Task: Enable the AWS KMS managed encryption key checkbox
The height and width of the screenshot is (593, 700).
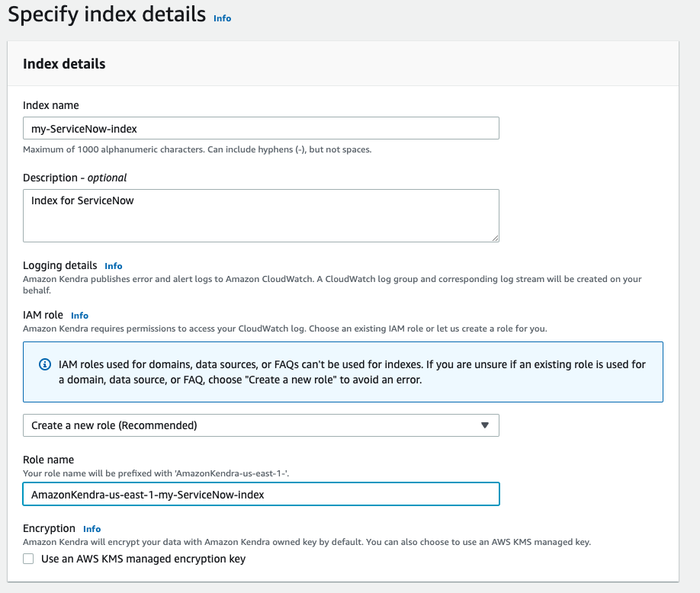Action: click(x=29, y=559)
